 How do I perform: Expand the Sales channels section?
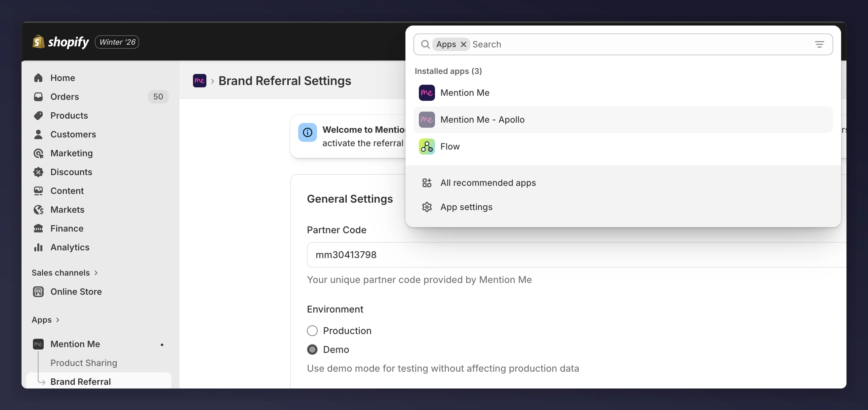[65, 273]
